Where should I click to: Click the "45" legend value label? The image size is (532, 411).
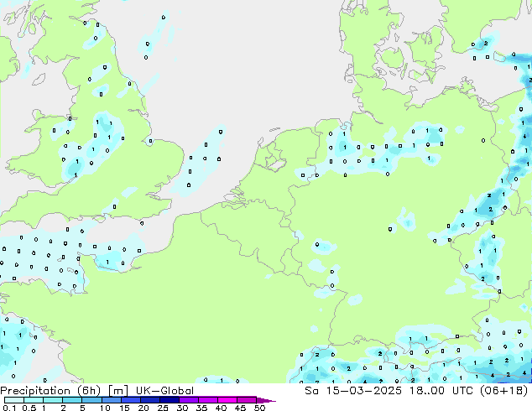coord(240,408)
